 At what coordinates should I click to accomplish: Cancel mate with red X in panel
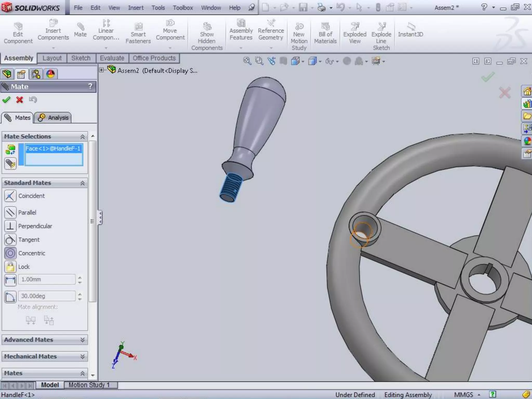[x=19, y=100]
